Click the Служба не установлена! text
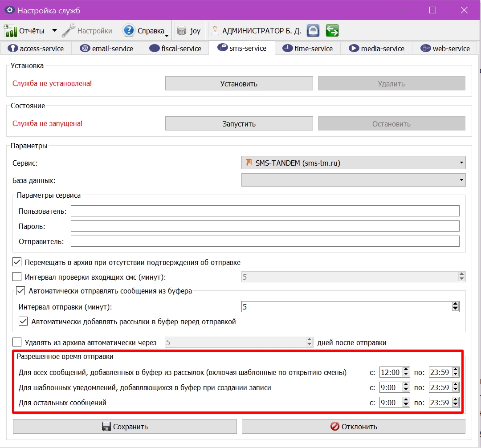Viewport: 481px width, 448px height. [x=52, y=83]
